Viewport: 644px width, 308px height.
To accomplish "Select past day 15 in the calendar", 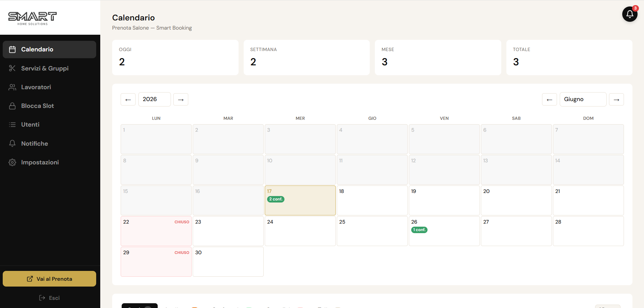I will coord(156,200).
